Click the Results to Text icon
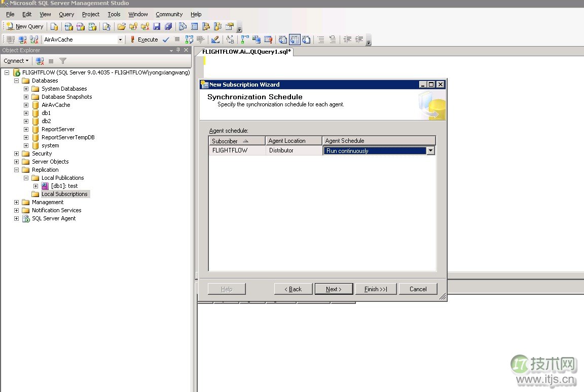Viewport: 584px width, 392px height. pyautogui.click(x=283, y=40)
